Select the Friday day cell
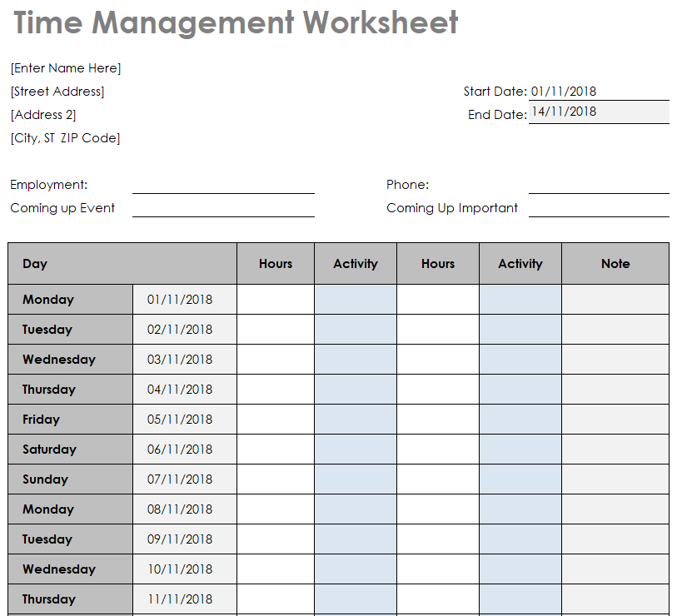The width and height of the screenshot is (677, 616). pyautogui.click(x=71, y=420)
